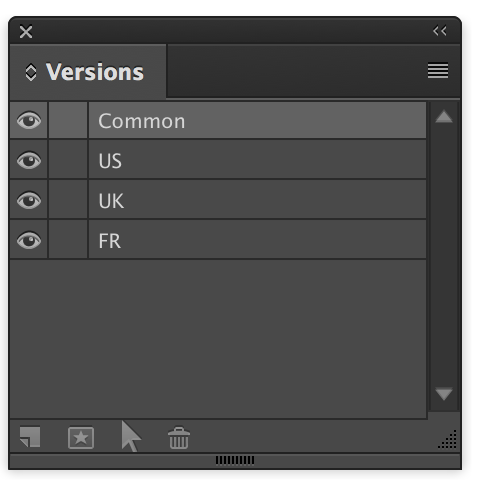
Task: Toggle visibility of US version
Action: [29, 160]
